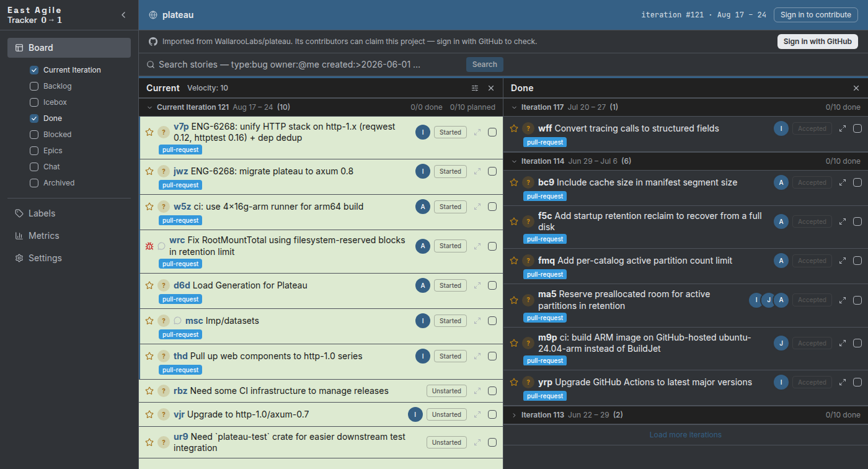868x469 pixels.
Task: Open the Board section
Action: (69, 48)
